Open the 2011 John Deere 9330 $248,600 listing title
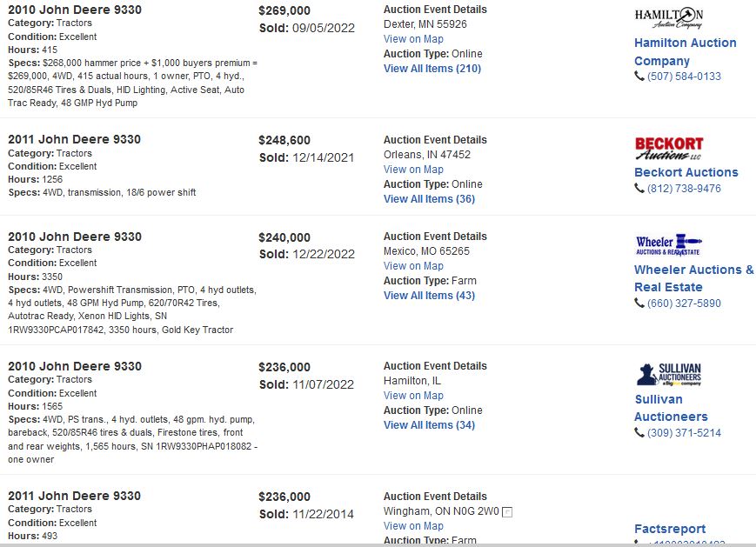Screen dimensions: 756x547 pos(74,139)
